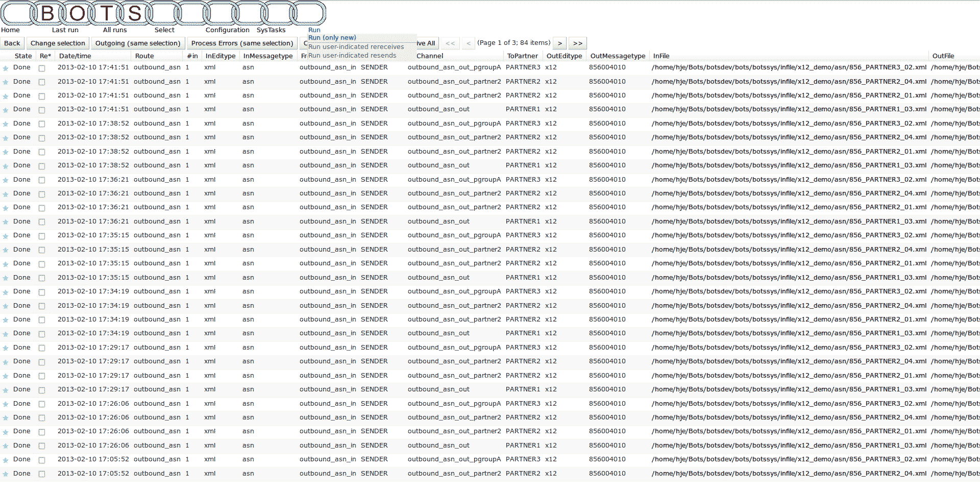Viewport: 980px width, 495px height.
Task: Click the star icon for the 17:29:17 outbound_asn_out row
Action: (5, 389)
